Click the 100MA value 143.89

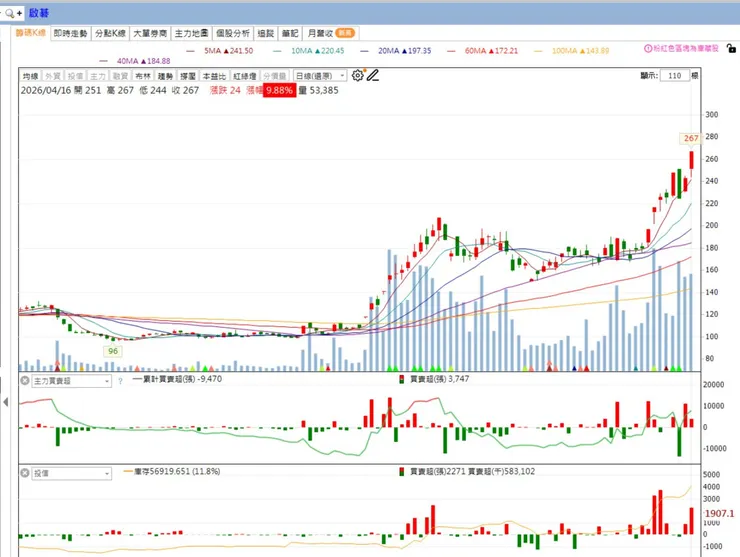[597, 51]
